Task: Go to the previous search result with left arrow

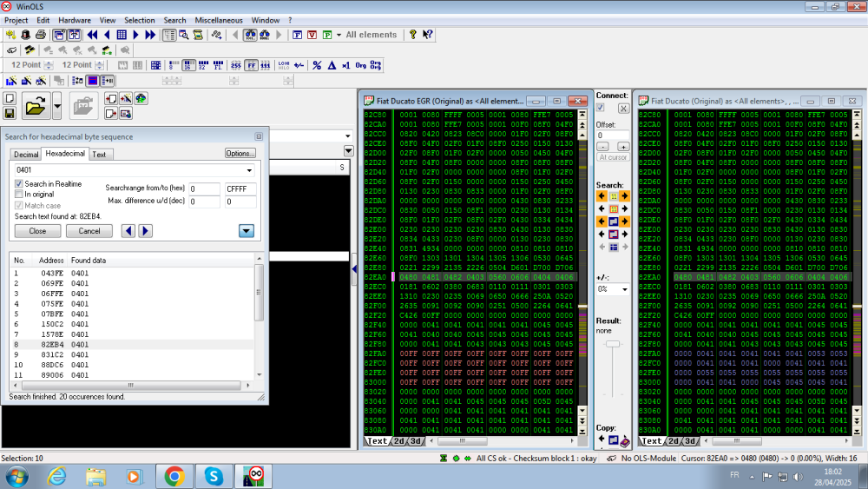Action: click(128, 231)
